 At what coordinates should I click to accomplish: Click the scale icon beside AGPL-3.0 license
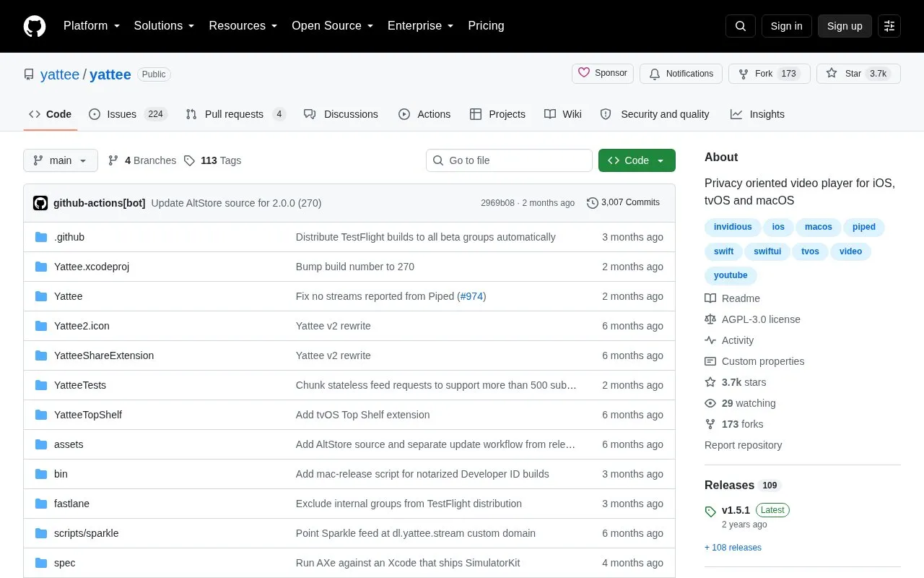tap(710, 319)
